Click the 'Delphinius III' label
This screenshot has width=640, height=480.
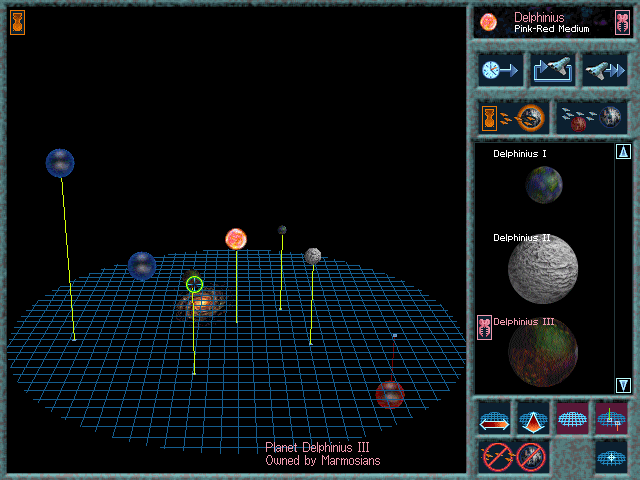pos(524,322)
